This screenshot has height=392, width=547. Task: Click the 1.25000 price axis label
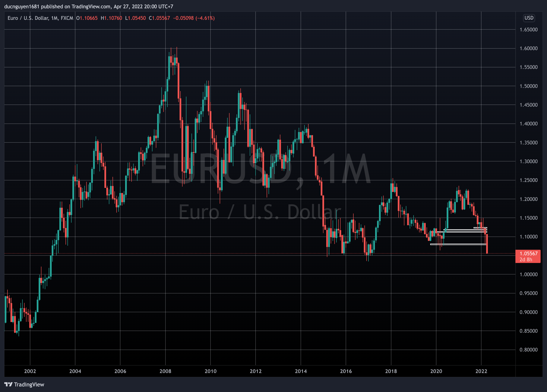tap(528, 180)
